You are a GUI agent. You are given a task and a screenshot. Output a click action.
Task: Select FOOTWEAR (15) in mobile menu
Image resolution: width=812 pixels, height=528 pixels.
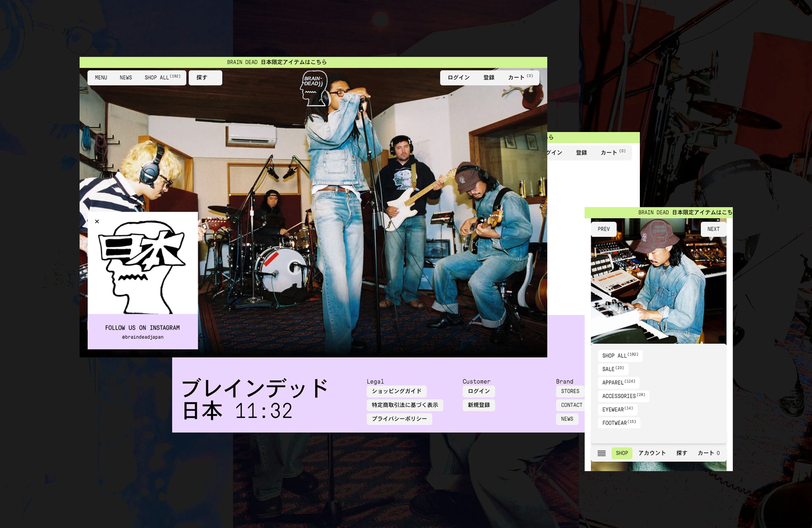click(619, 423)
